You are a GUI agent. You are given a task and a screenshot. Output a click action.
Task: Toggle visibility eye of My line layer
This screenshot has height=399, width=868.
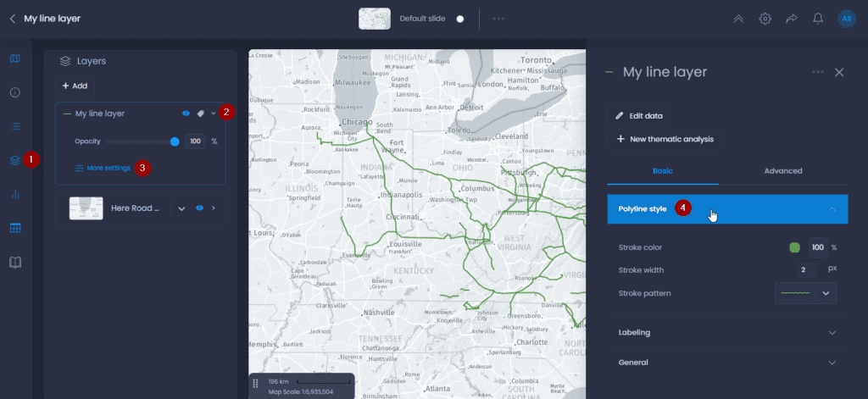186,114
